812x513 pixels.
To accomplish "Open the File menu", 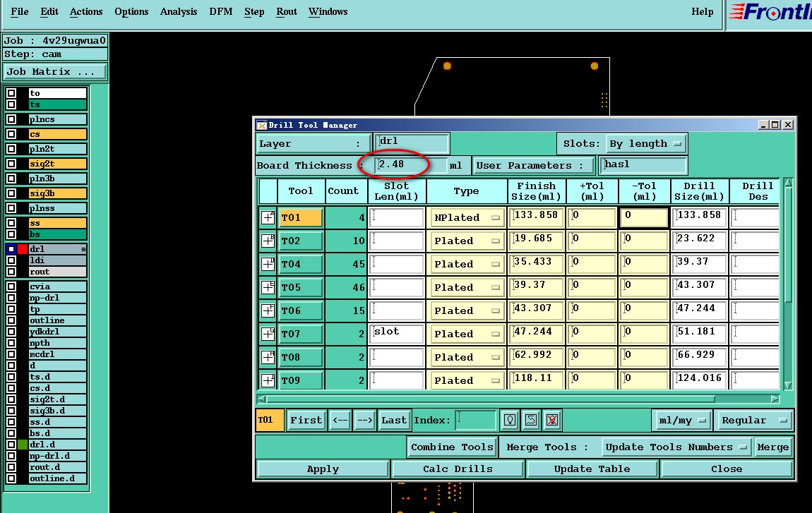I will [20, 11].
